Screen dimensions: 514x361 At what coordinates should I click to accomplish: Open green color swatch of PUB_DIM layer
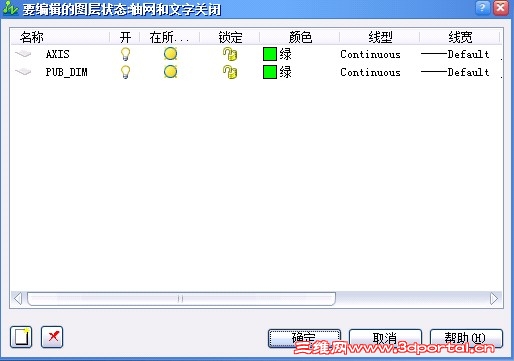coord(270,72)
